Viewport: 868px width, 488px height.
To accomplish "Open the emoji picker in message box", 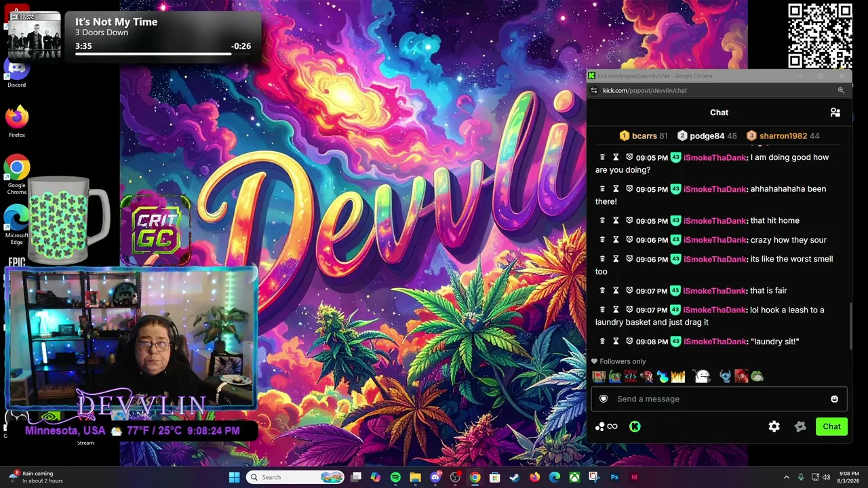I will (834, 399).
